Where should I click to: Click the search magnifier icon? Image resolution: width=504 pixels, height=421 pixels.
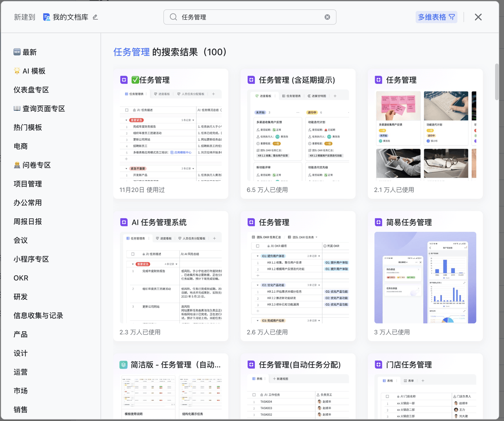pyautogui.click(x=173, y=17)
